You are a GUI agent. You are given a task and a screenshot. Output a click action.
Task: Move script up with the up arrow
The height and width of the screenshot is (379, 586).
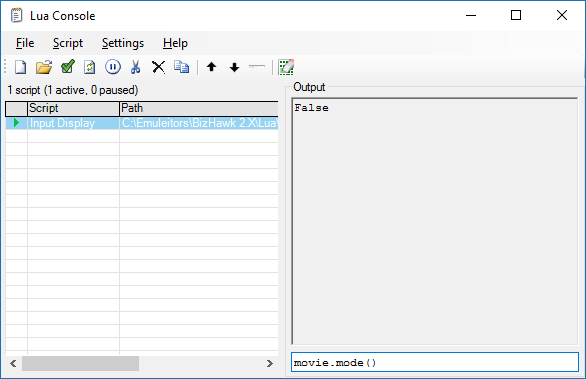(x=212, y=67)
